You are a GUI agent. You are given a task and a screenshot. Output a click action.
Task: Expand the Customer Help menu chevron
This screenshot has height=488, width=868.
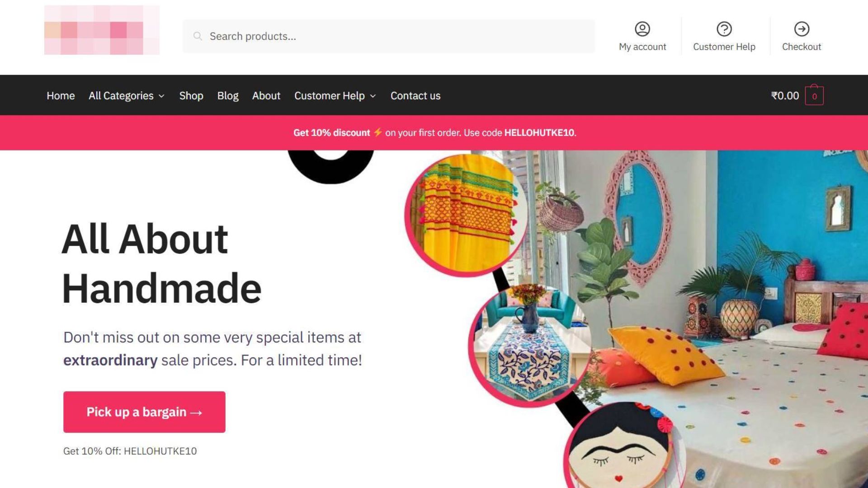[373, 96]
